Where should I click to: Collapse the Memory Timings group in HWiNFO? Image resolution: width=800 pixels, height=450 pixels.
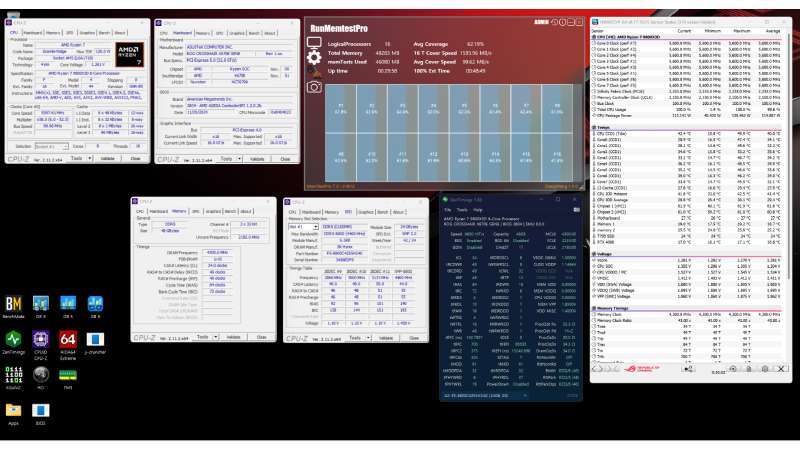tap(594, 309)
